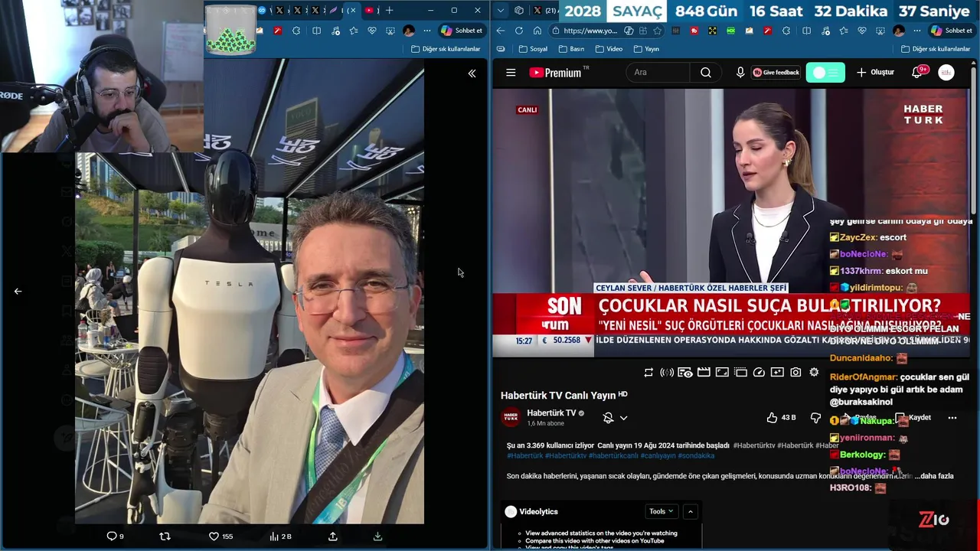This screenshot has width=980, height=551.
Task: Open YouTube notifications bell
Action: [917, 73]
